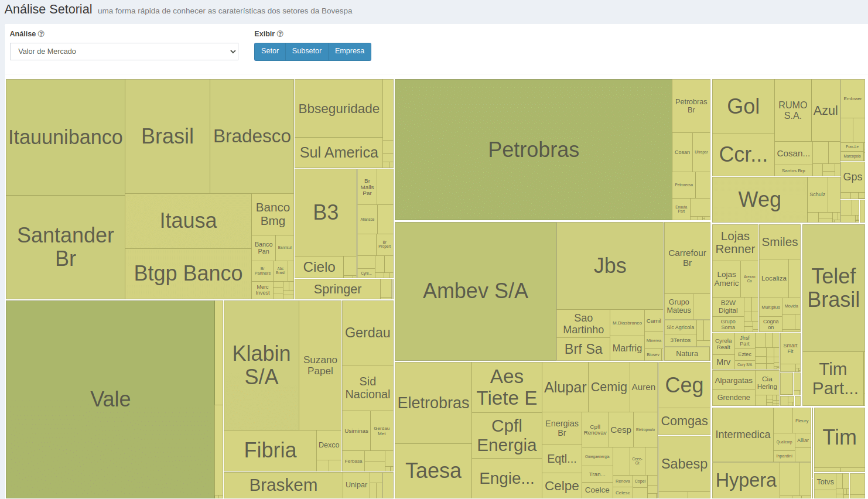This screenshot has height=499, width=868.
Task: Select the large Petrobras tile
Action: [534, 150]
